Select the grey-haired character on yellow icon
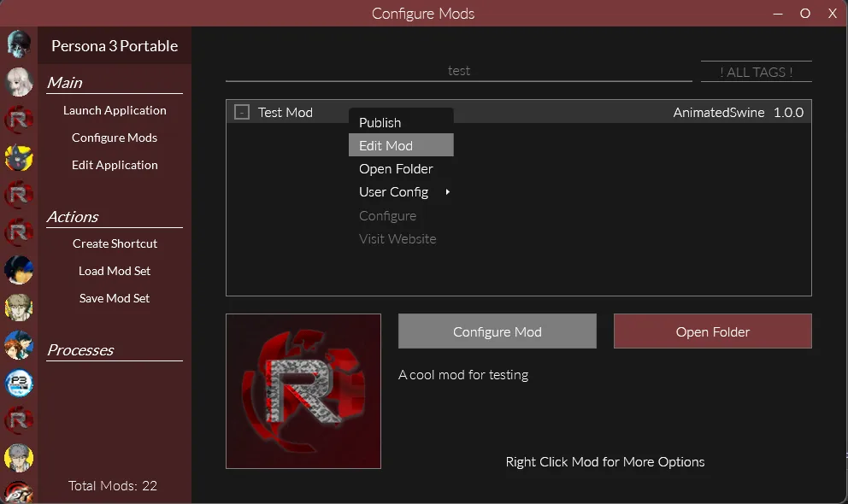 [19, 458]
